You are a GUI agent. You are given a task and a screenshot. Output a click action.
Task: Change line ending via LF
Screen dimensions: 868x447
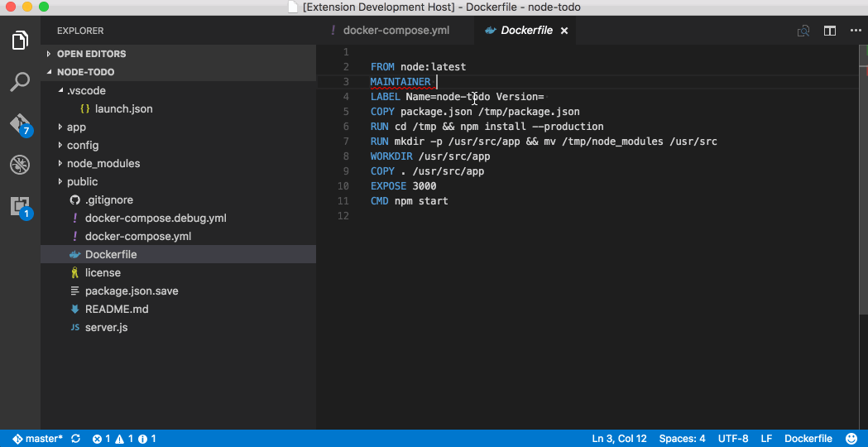click(x=766, y=439)
